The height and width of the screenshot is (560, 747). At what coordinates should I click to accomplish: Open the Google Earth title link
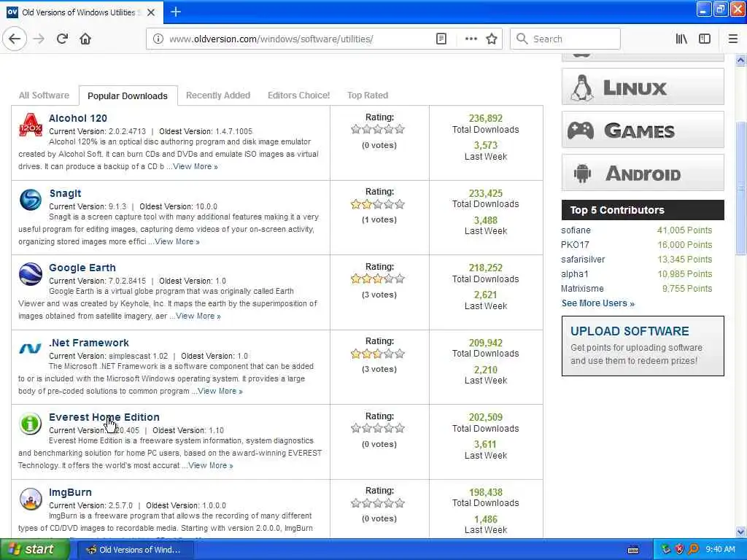(82, 268)
